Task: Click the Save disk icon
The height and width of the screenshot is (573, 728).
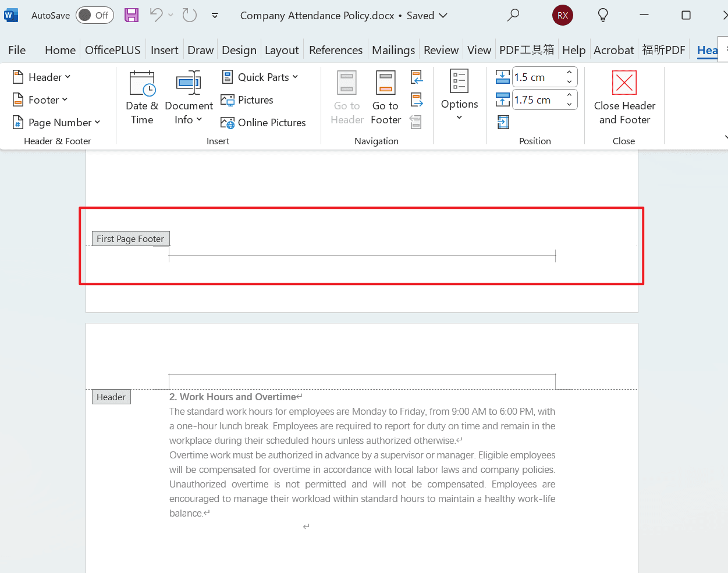Action: (132, 15)
